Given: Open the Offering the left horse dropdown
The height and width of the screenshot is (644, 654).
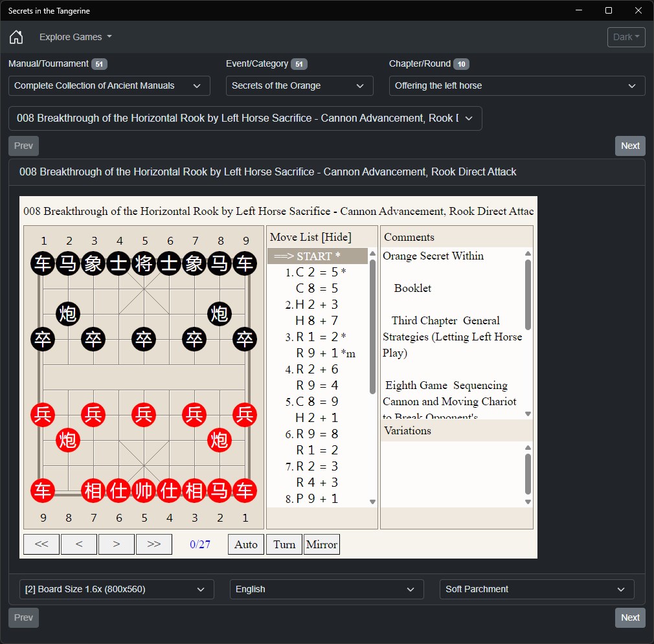Looking at the screenshot, I should pyautogui.click(x=517, y=86).
